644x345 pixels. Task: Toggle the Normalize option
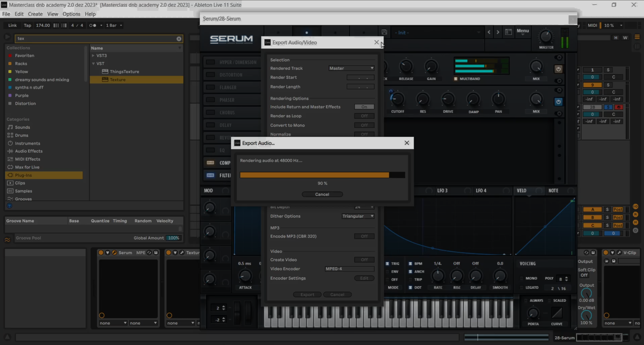364,134
